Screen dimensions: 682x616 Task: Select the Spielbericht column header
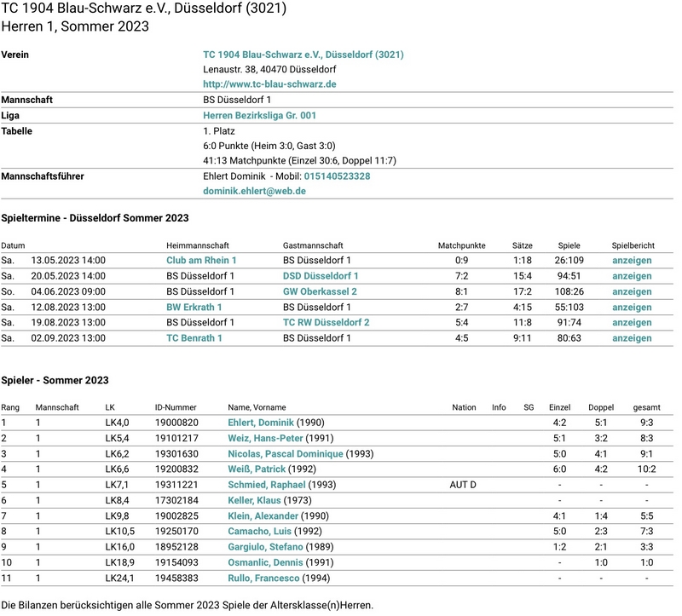633,245
